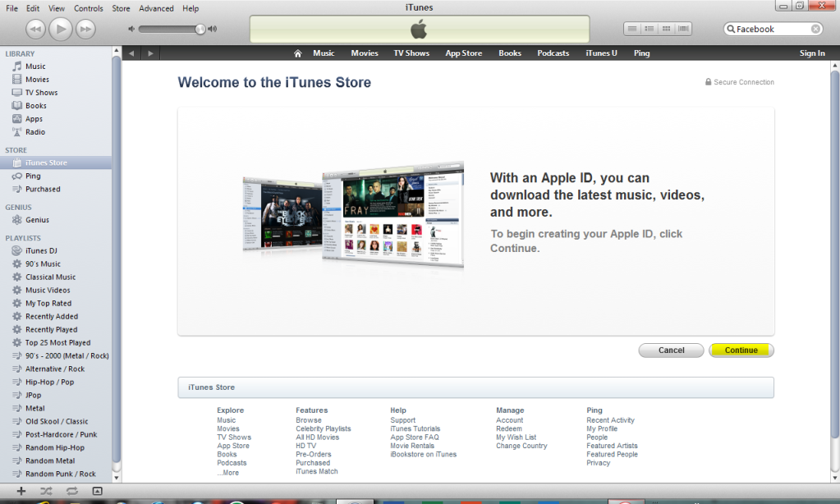The width and height of the screenshot is (840, 504).
Task: Go back with store navigation arrow
Action: tap(131, 53)
